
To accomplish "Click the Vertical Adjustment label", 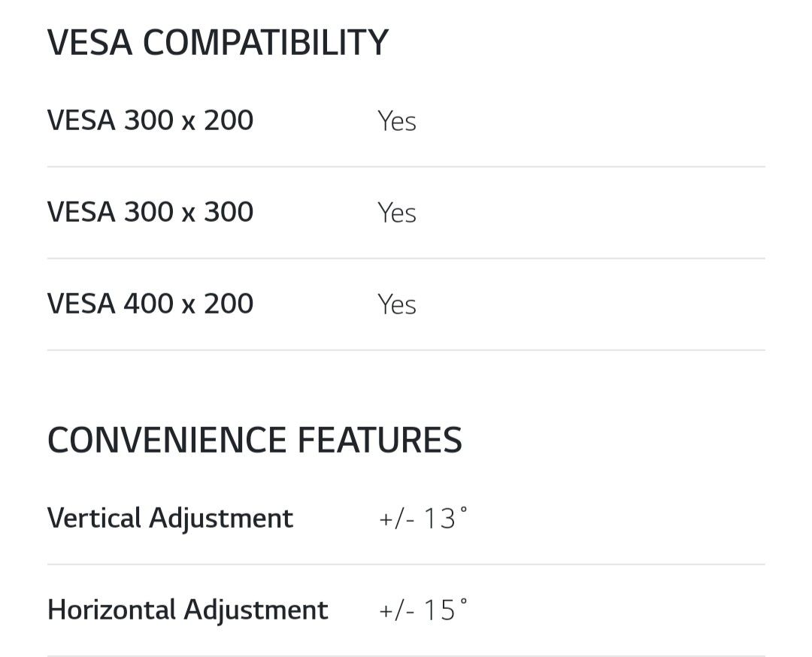I will (170, 518).
